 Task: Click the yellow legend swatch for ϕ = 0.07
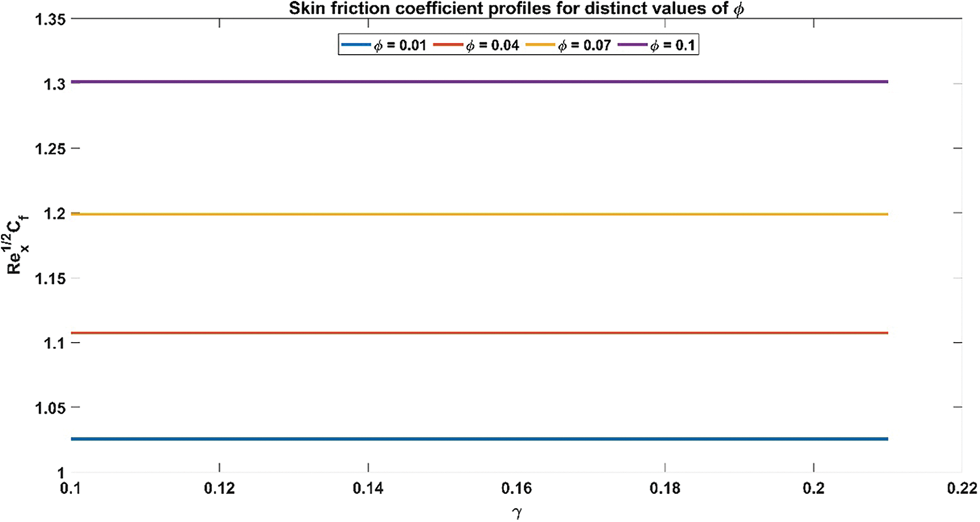pos(540,46)
